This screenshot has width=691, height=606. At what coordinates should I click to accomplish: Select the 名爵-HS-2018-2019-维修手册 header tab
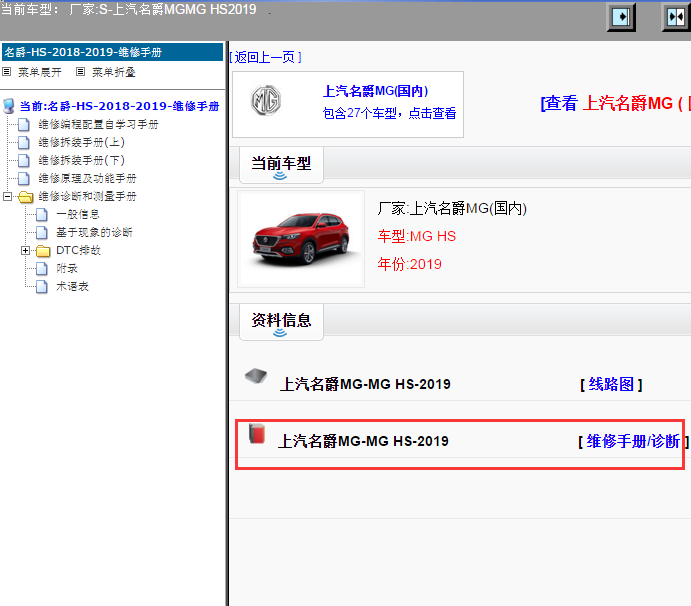click(x=112, y=52)
